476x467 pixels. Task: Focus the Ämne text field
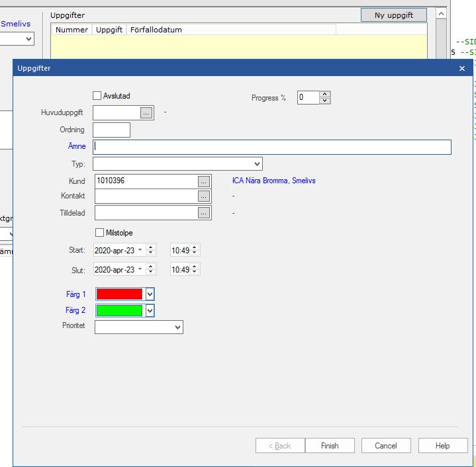tap(272, 147)
